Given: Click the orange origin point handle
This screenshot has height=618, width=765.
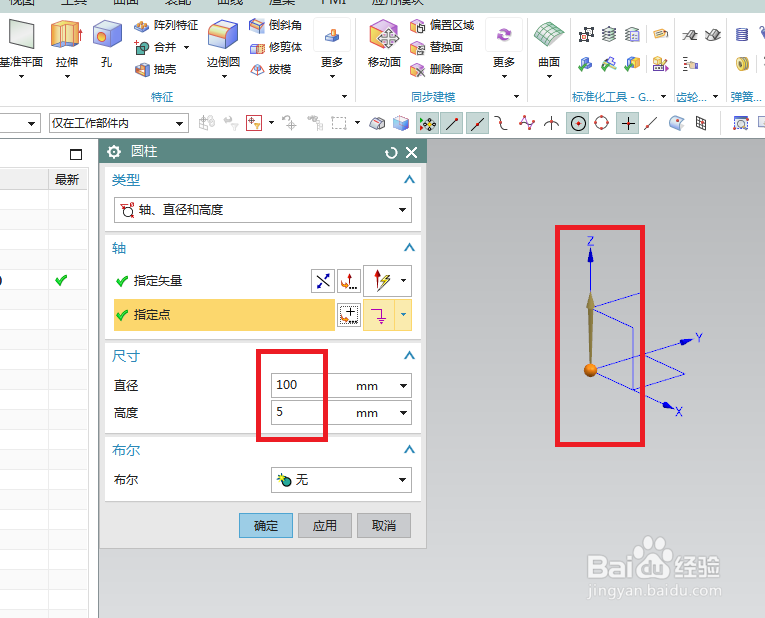Looking at the screenshot, I should click(590, 370).
